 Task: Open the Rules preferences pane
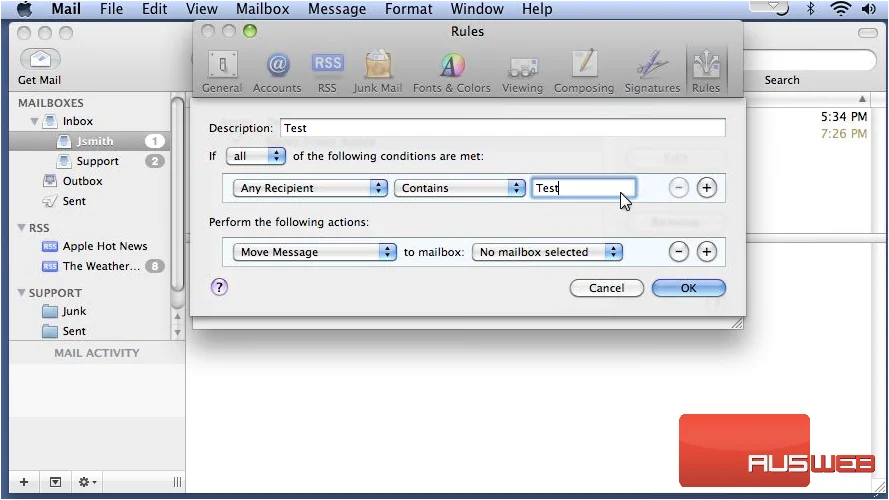(x=706, y=71)
